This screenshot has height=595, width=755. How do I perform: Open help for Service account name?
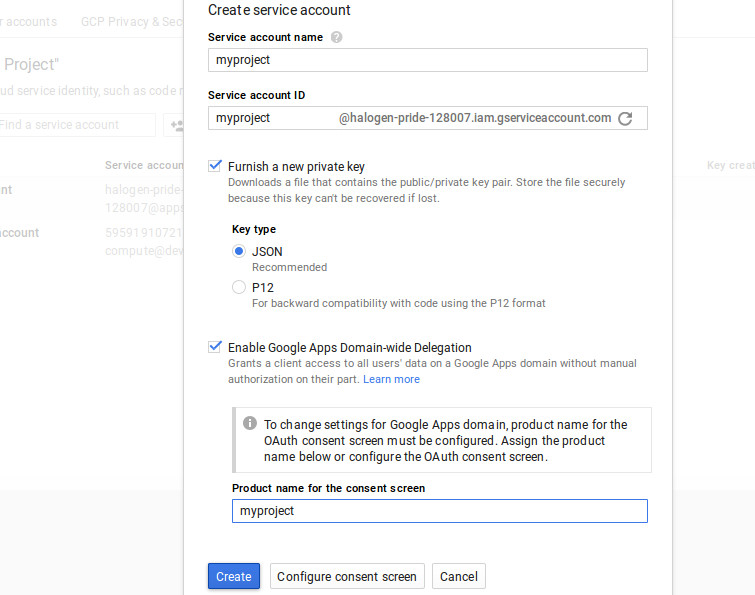pyautogui.click(x=336, y=37)
